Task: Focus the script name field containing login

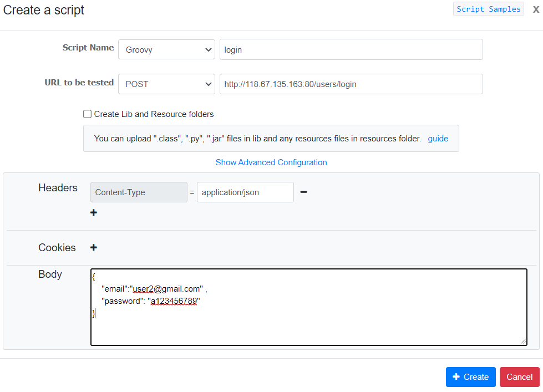Action: 351,49
